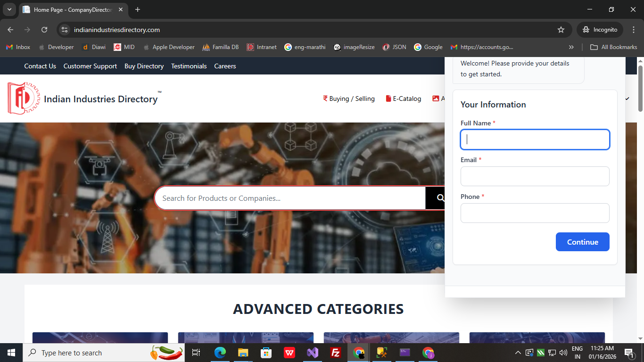
Task: Reload the page using refresh icon
Action: pos(44,30)
